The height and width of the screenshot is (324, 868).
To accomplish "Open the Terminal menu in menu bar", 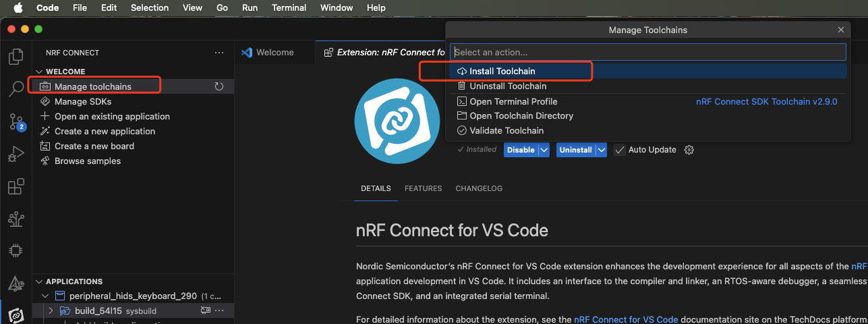I will pyautogui.click(x=288, y=7).
